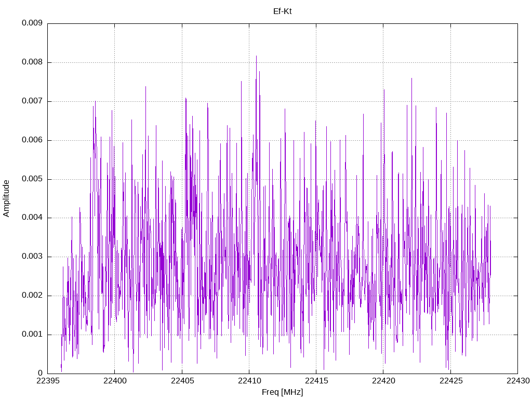Click the 22395 x-axis tick label
The height and width of the screenshot is (399, 532).
click(x=47, y=381)
